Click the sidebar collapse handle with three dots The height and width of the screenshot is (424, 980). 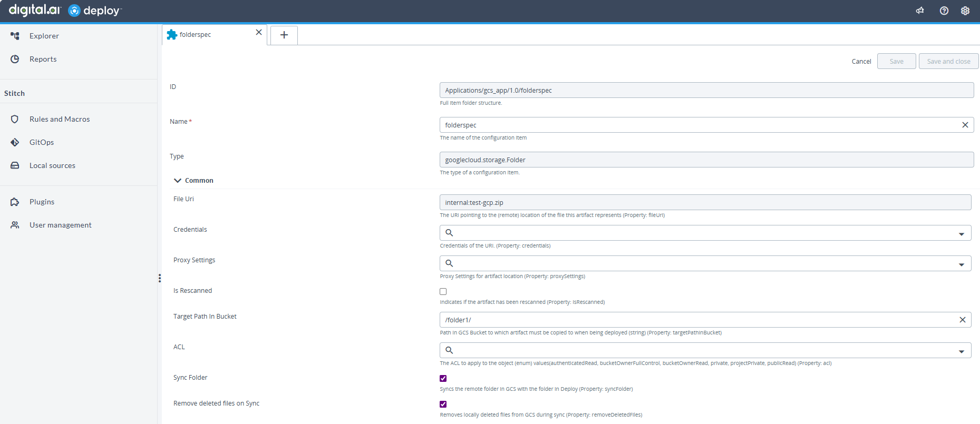click(x=160, y=278)
